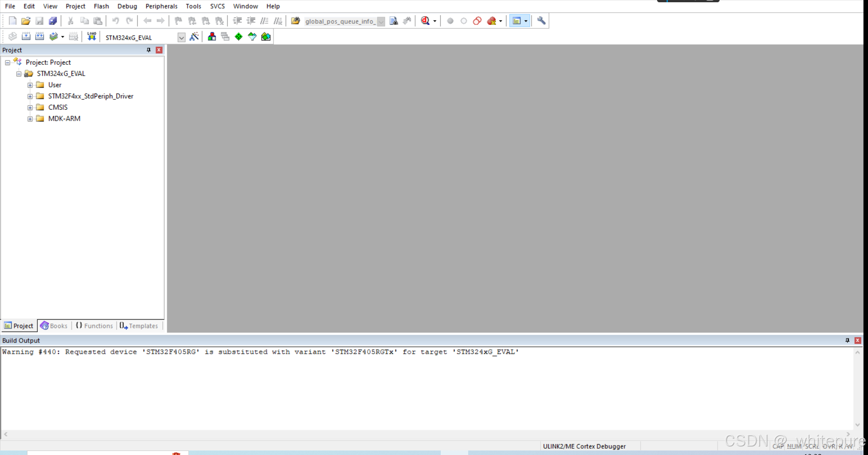This screenshot has height=455, width=868.
Task: Click the Save All icon
Action: coord(53,21)
